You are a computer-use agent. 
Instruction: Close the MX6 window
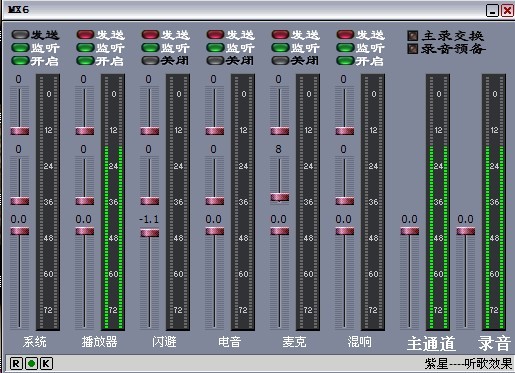(x=507, y=10)
